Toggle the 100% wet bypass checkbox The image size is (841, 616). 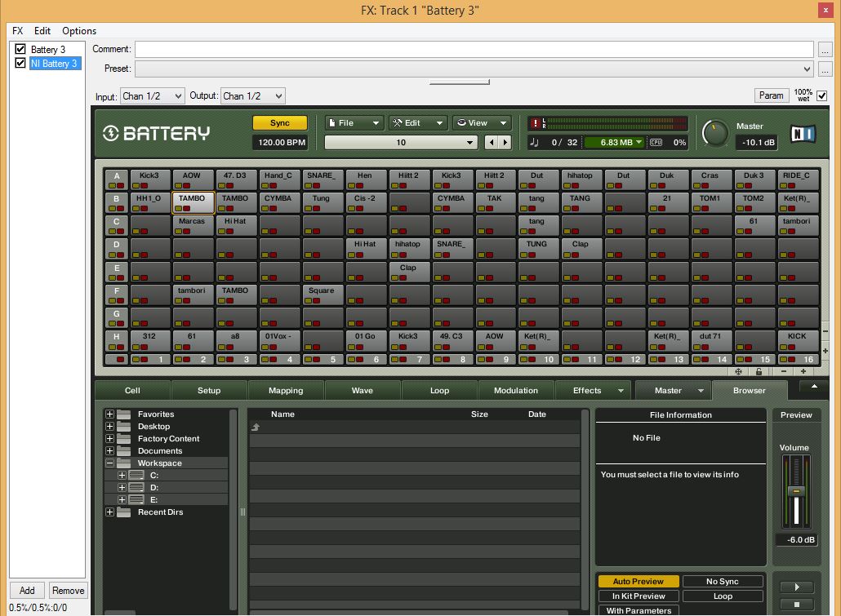(821, 95)
